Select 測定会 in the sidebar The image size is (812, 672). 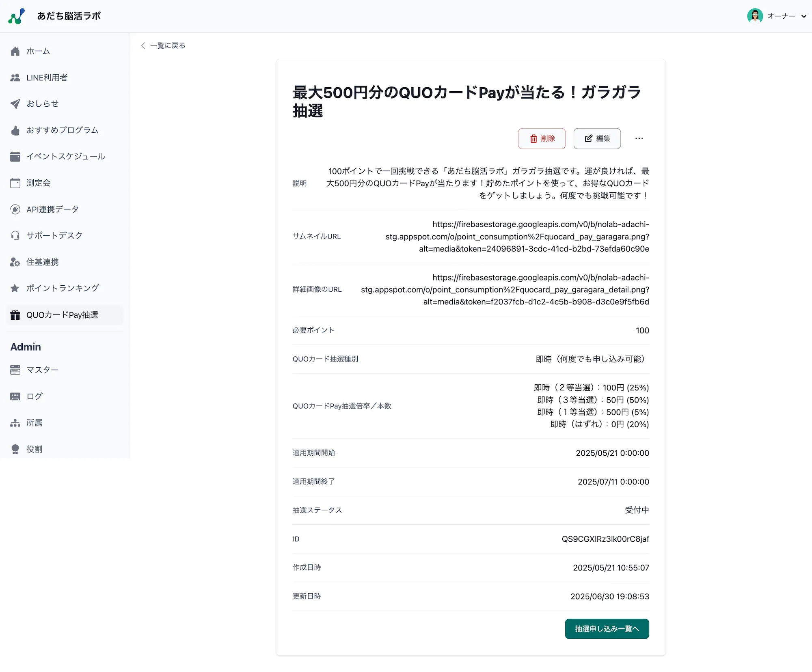(39, 183)
